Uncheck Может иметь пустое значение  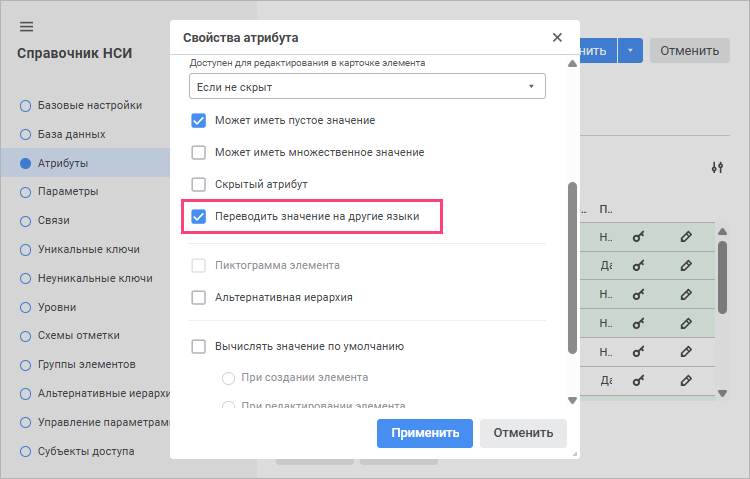click(199, 121)
